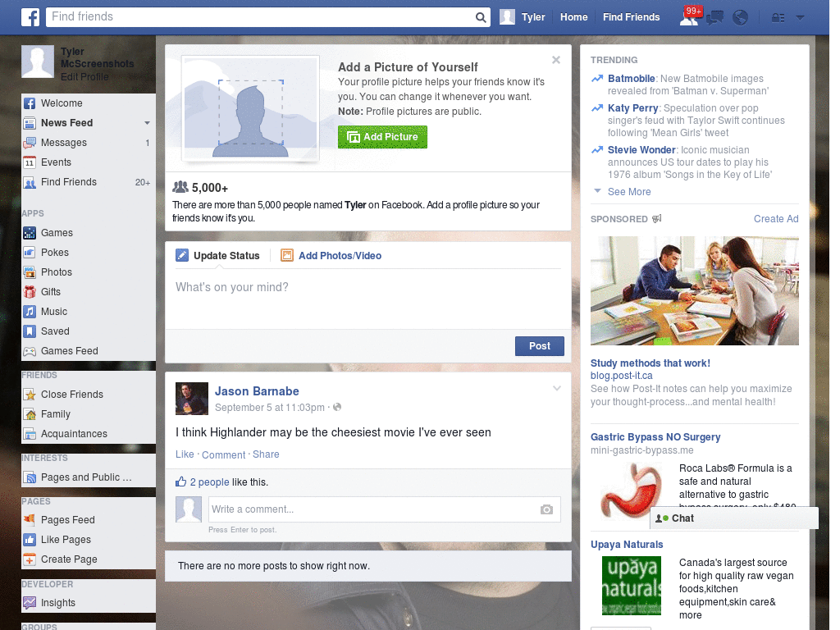Open the friend requests icon

690,16
